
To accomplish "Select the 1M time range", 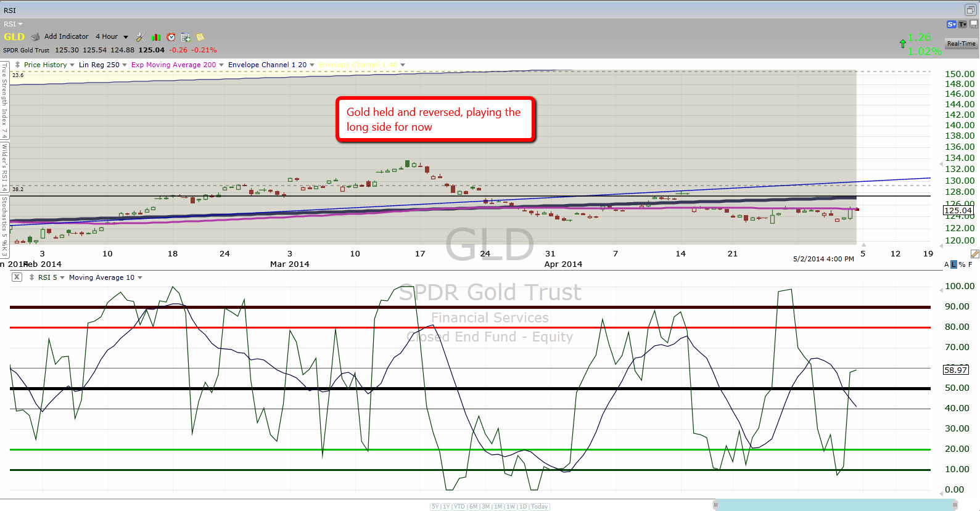I will coord(498,507).
